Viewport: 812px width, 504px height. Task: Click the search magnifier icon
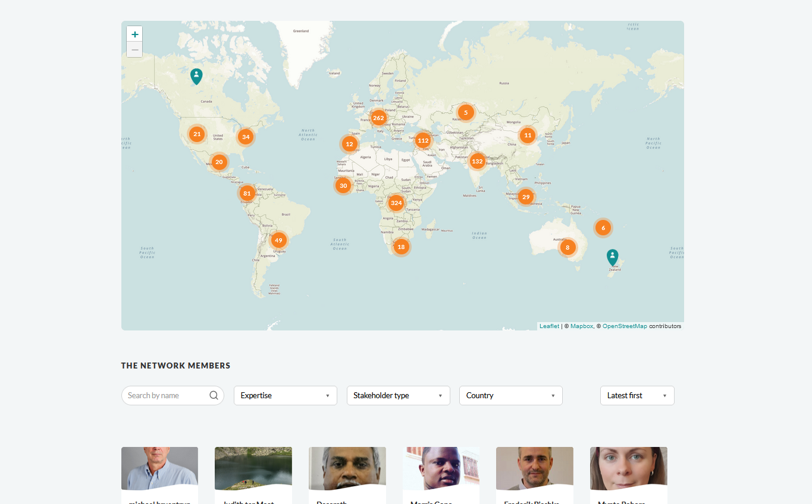click(214, 395)
